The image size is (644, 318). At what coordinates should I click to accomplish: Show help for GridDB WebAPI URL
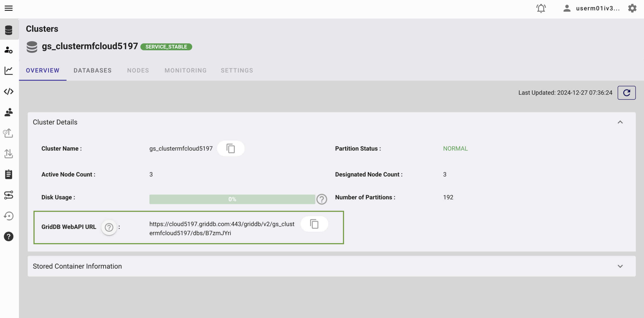(109, 227)
